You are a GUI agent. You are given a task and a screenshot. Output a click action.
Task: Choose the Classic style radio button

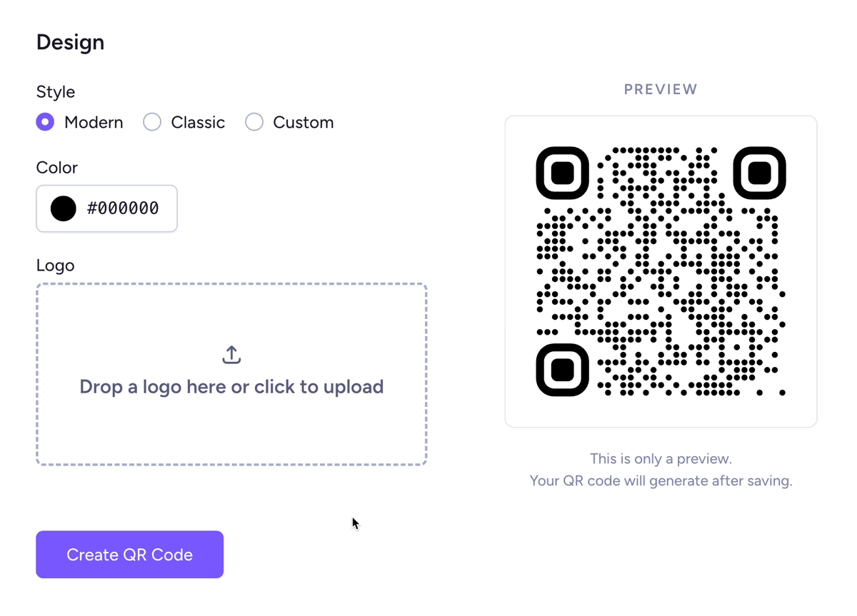[x=152, y=122]
